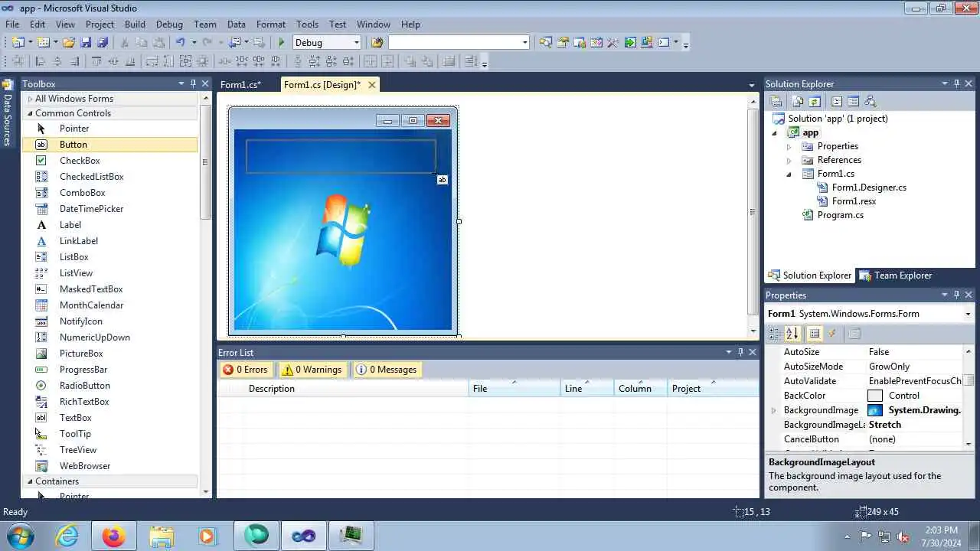Sort Error List by the Description column
Image resolution: width=980 pixels, height=551 pixels.
pos(357,389)
